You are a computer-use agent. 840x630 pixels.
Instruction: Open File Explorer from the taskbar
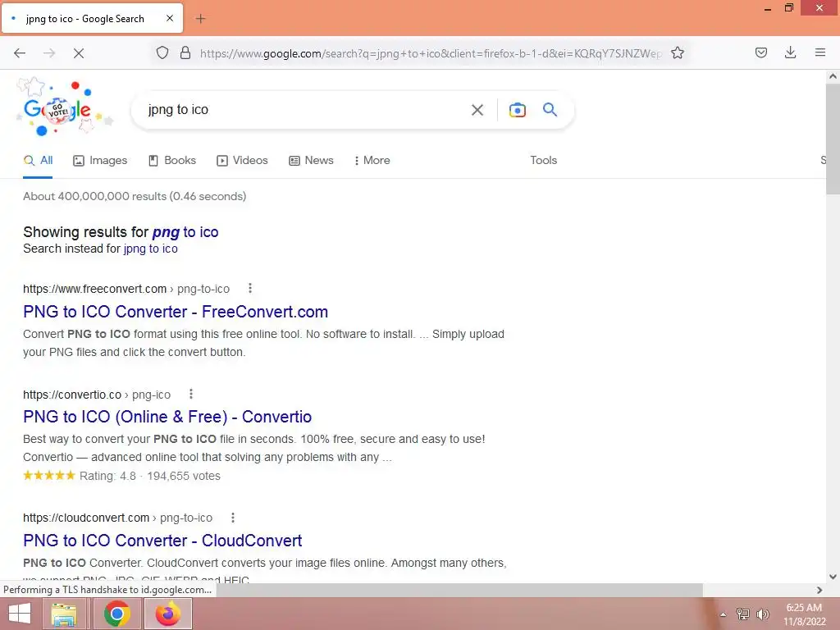[64, 614]
